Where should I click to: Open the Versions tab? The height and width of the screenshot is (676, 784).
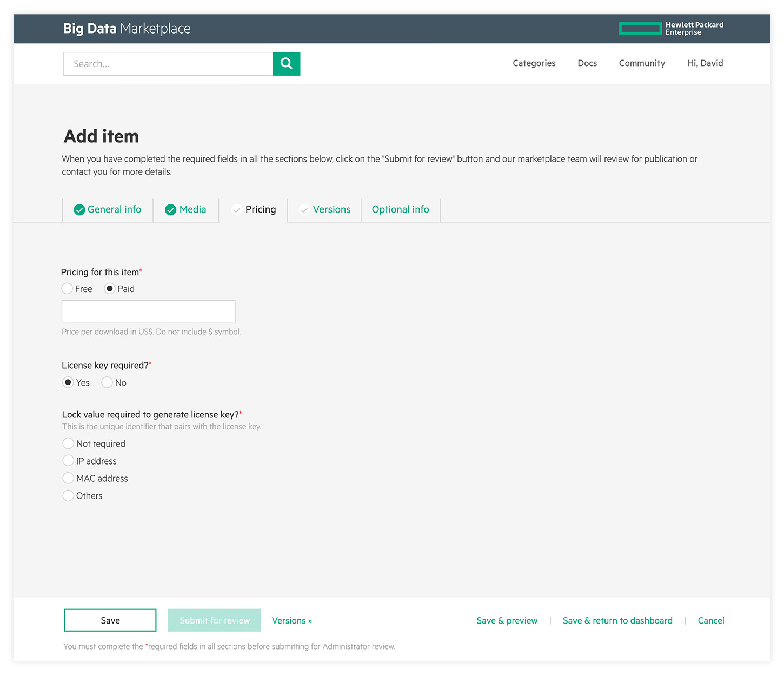(325, 210)
